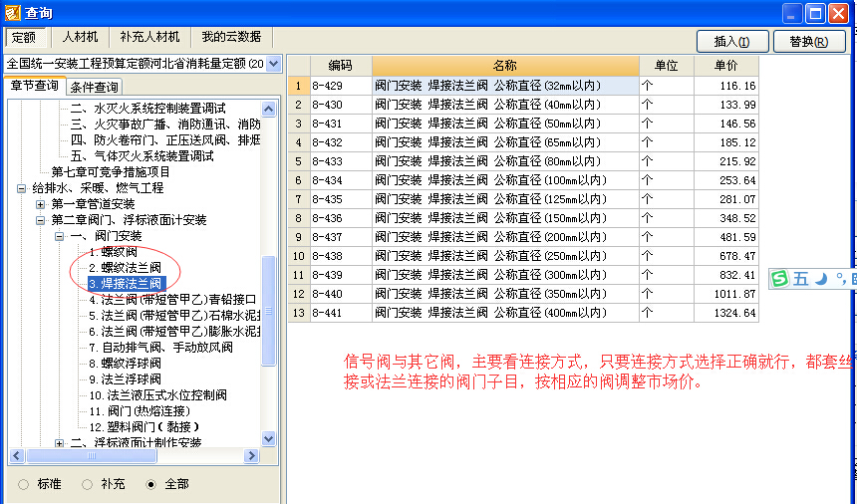Select the 章节查询 tab

point(35,86)
